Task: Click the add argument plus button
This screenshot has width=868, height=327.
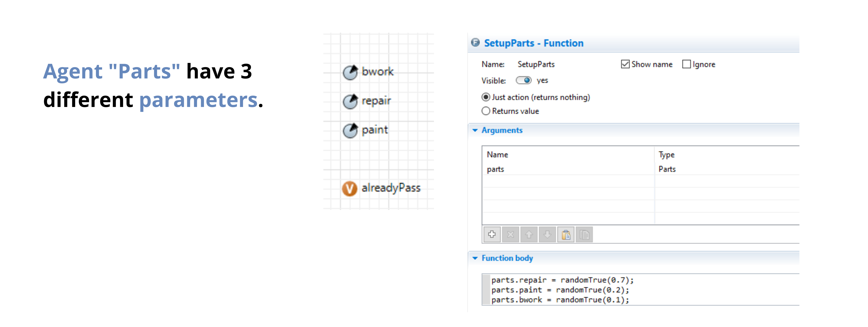Action: coord(492,234)
